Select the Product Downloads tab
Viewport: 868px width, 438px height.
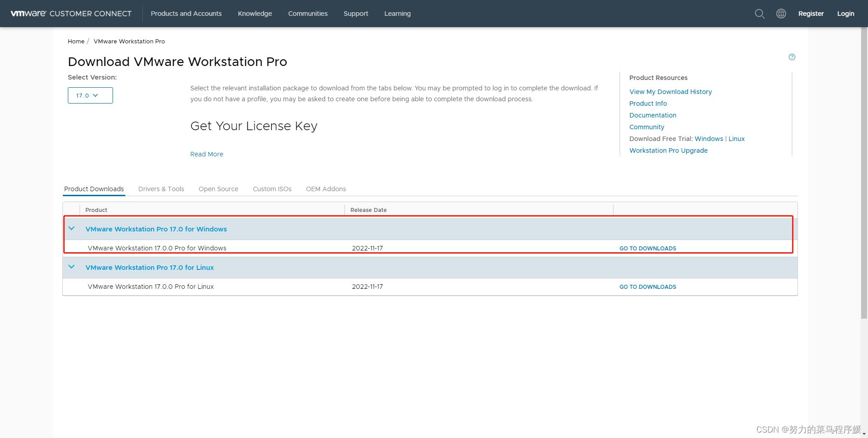click(94, 189)
